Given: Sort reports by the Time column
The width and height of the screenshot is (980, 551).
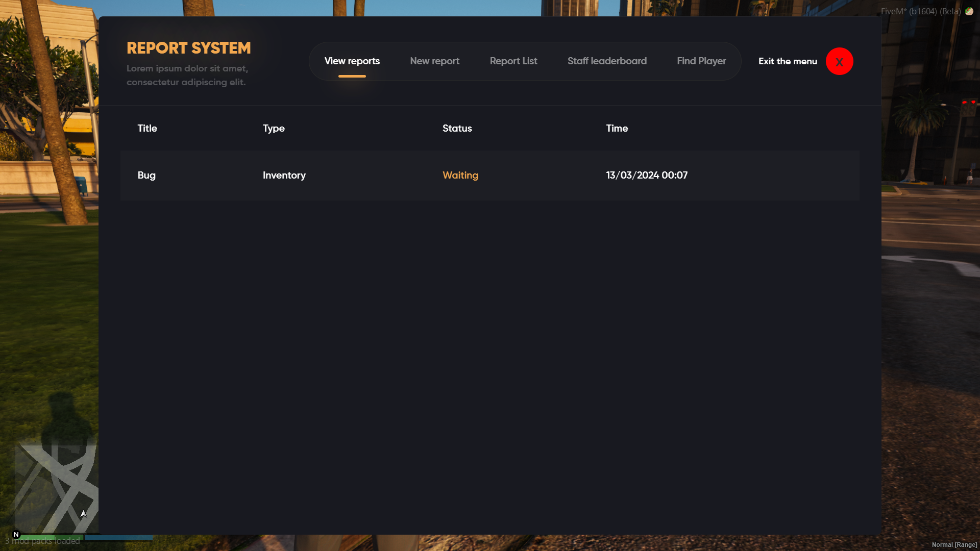Looking at the screenshot, I should 617,128.
